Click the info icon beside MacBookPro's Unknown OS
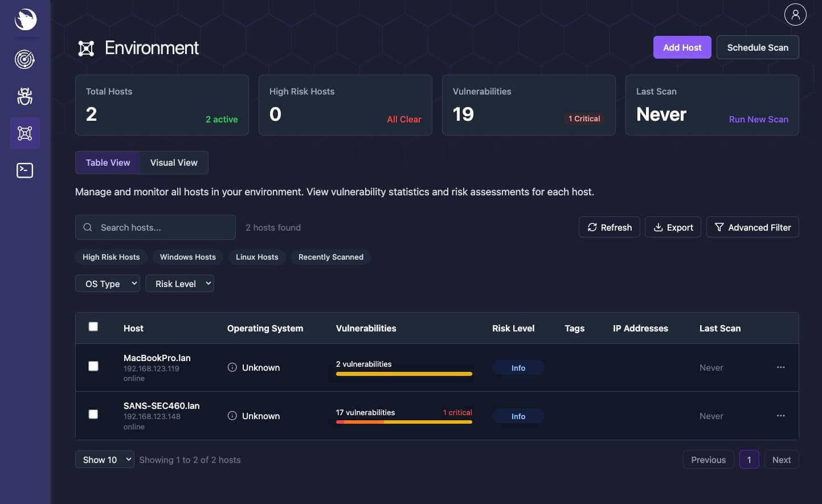 click(232, 367)
